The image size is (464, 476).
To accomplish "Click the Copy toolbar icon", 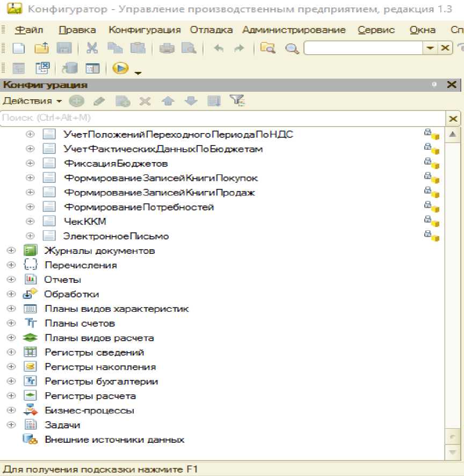I will tap(115, 48).
